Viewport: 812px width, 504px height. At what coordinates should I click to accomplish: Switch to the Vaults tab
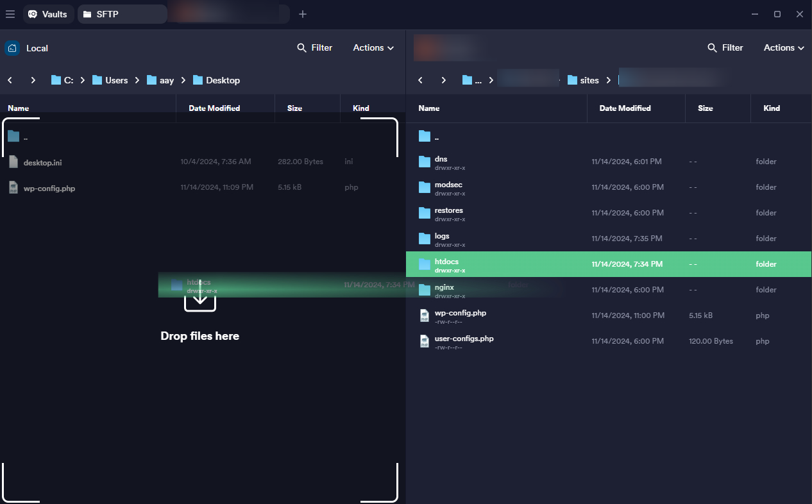[48, 14]
